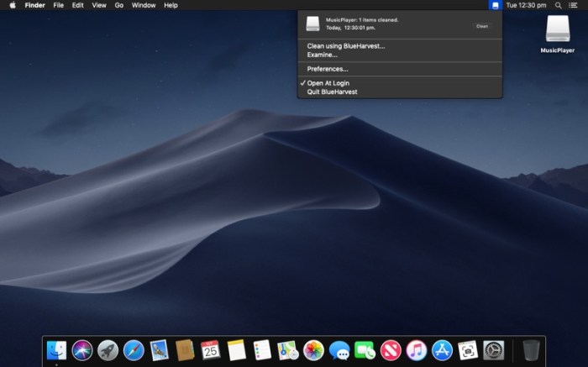Open Messages app in Dock
This screenshot has height=367, width=588.
point(339,350)
